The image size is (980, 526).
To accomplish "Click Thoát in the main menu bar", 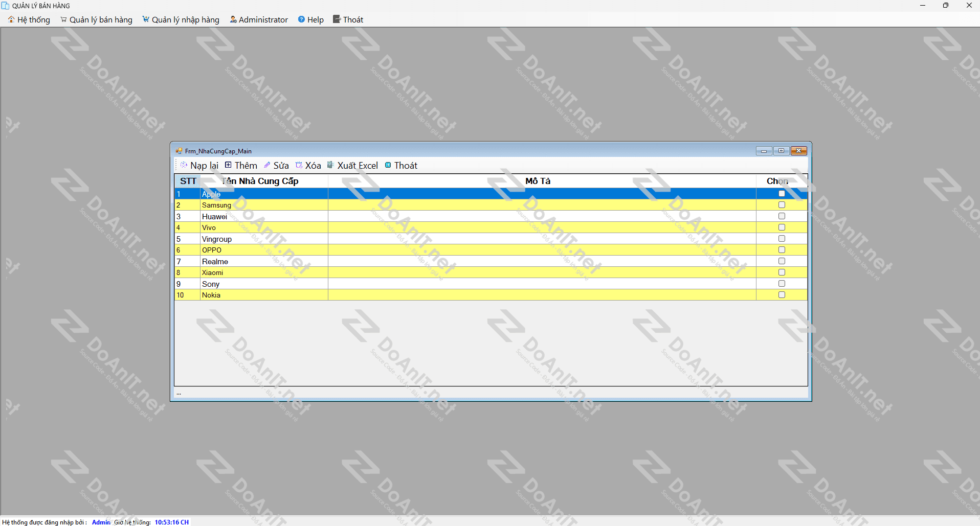I will [348, 19].
